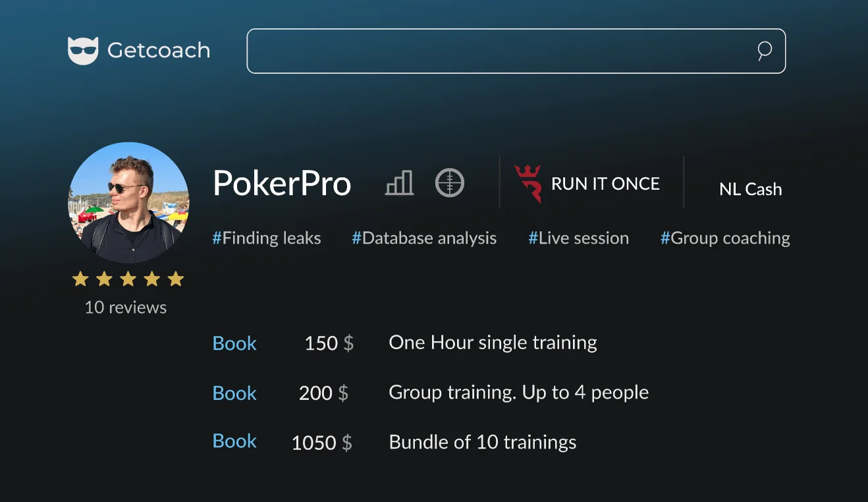The image size is (868, 502).
Task: Select the #Live session tag
Action: click(x=578, y=238)
